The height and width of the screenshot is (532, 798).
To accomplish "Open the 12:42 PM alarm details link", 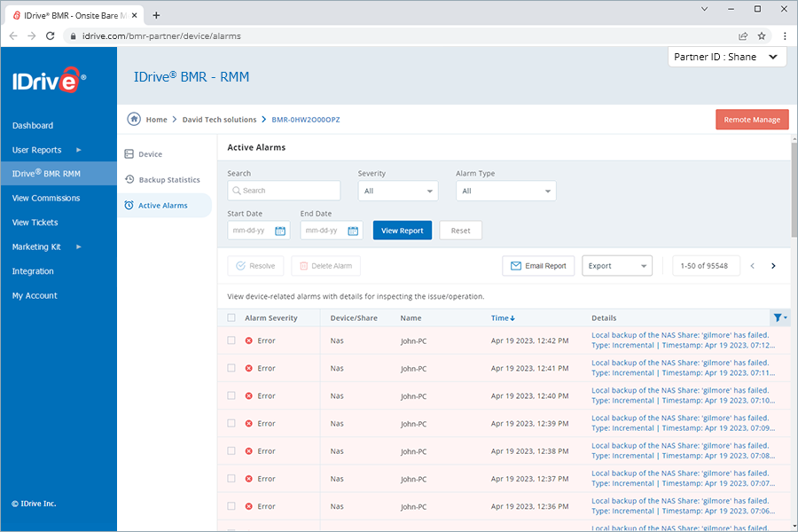I will (683, 340).
